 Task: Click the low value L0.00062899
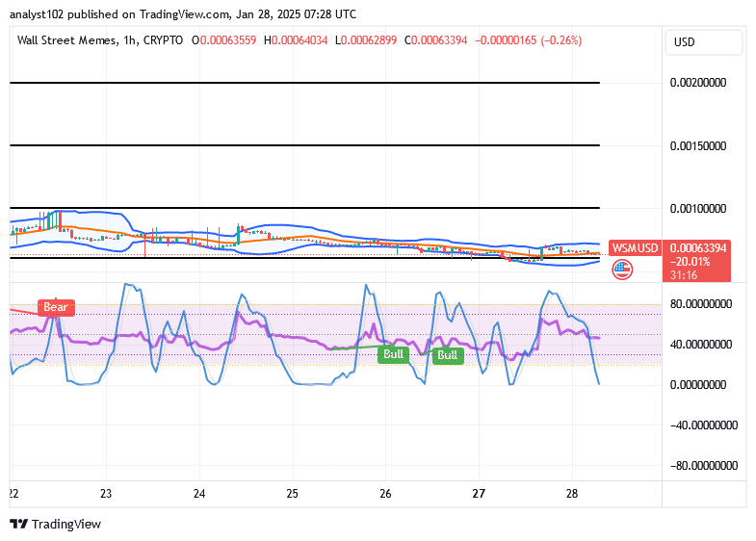point(365,40)
